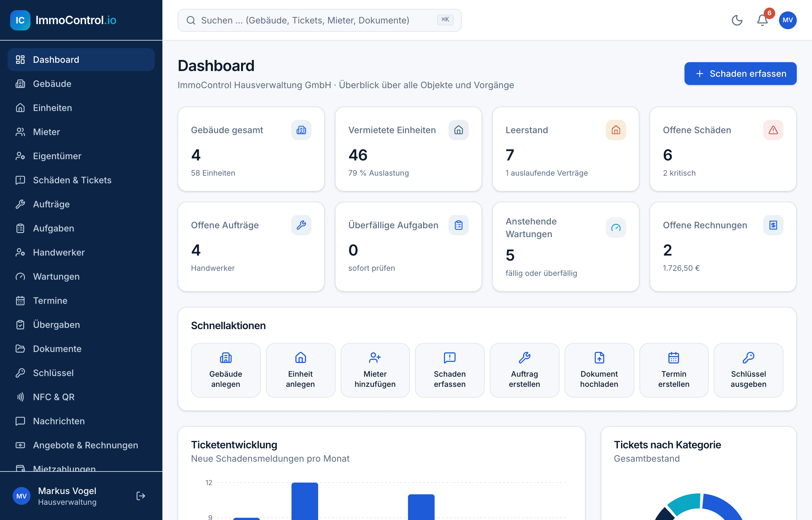Screen dimensions: 812x520
Task: Open the MV user avatar menu
Action: (x=788, y=20)
